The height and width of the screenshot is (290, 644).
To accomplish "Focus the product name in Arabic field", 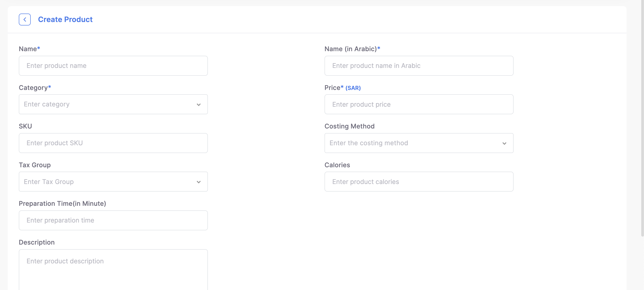I will click(419, 66).
